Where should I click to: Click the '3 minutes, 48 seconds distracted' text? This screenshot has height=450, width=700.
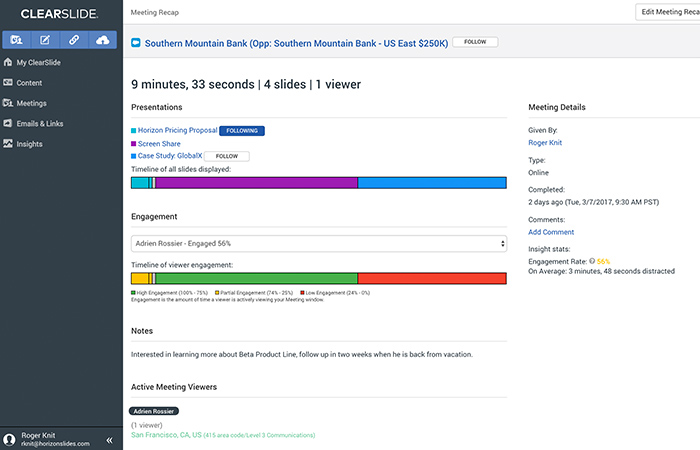[x=621, y=271]
